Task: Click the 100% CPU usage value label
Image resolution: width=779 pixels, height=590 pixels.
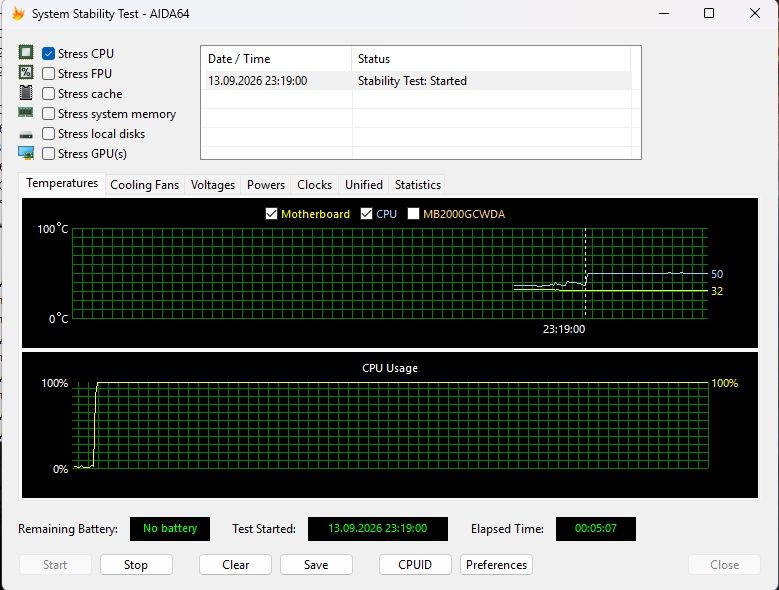Action: coord(725,383)
